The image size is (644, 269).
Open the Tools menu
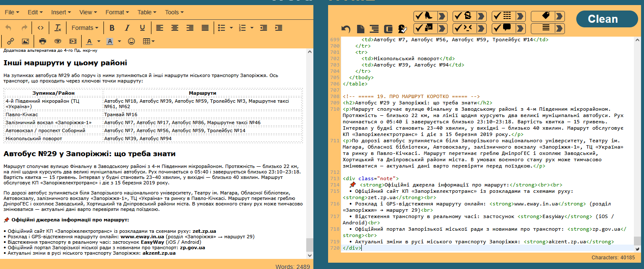pyautogui.click(x=174, y=12)
